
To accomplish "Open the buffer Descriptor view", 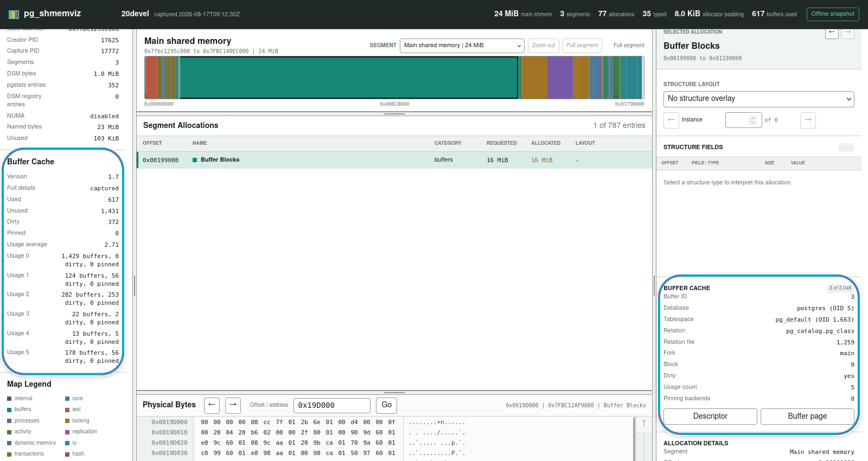I will pyautogui.click(x=710, y=417).
